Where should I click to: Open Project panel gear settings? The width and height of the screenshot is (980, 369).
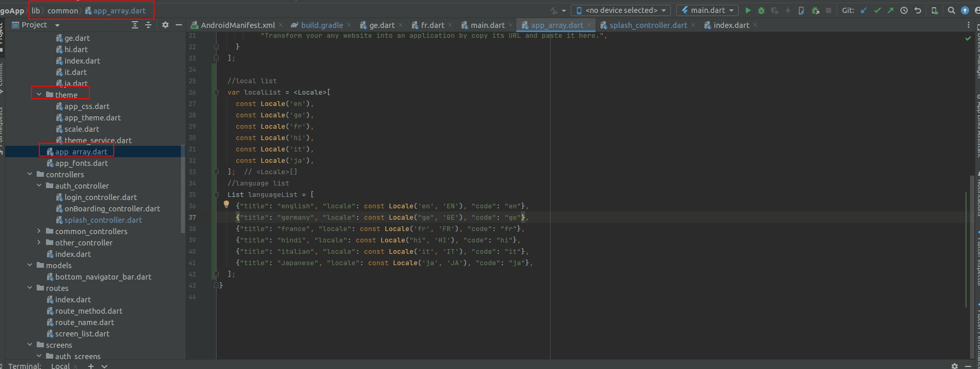165,25
